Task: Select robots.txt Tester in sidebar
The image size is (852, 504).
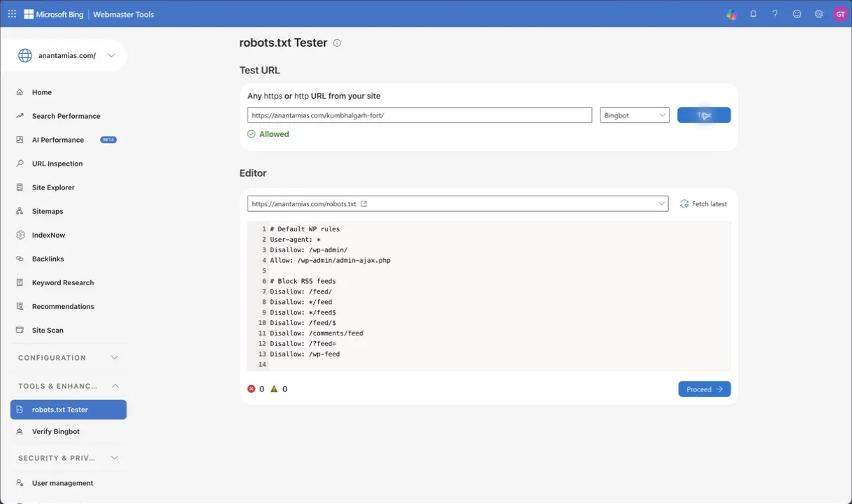Action: [68, 410]
